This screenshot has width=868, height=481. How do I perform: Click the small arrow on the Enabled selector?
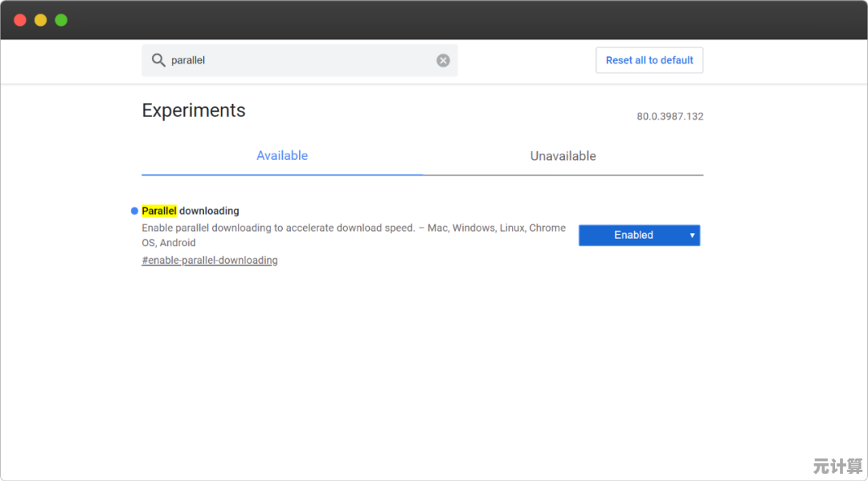(692, 235)
